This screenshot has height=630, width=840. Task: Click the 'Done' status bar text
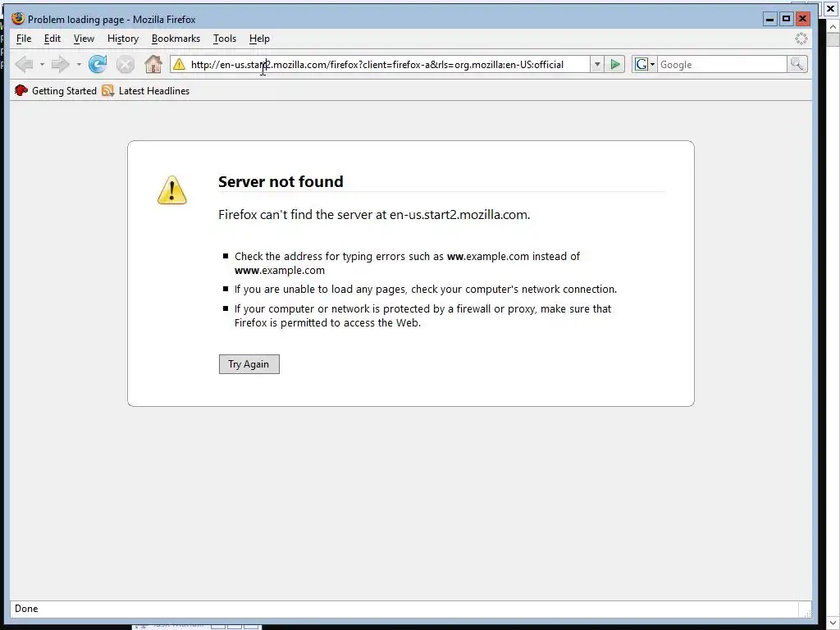pyautogui.click(x=26, y=609)
